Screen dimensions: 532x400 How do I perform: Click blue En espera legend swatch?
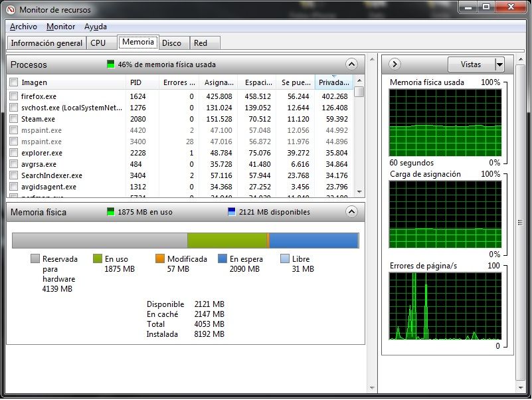222,258
